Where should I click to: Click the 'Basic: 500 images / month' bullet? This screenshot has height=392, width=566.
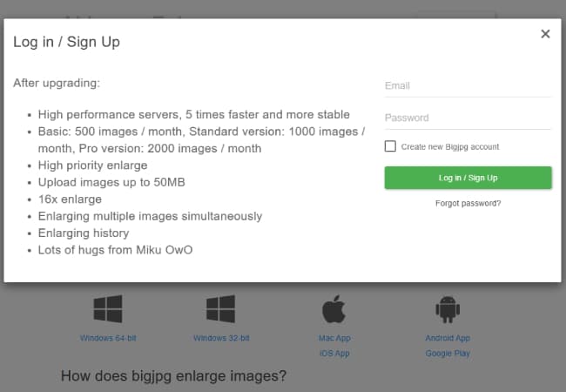click(x=201, y=140)
